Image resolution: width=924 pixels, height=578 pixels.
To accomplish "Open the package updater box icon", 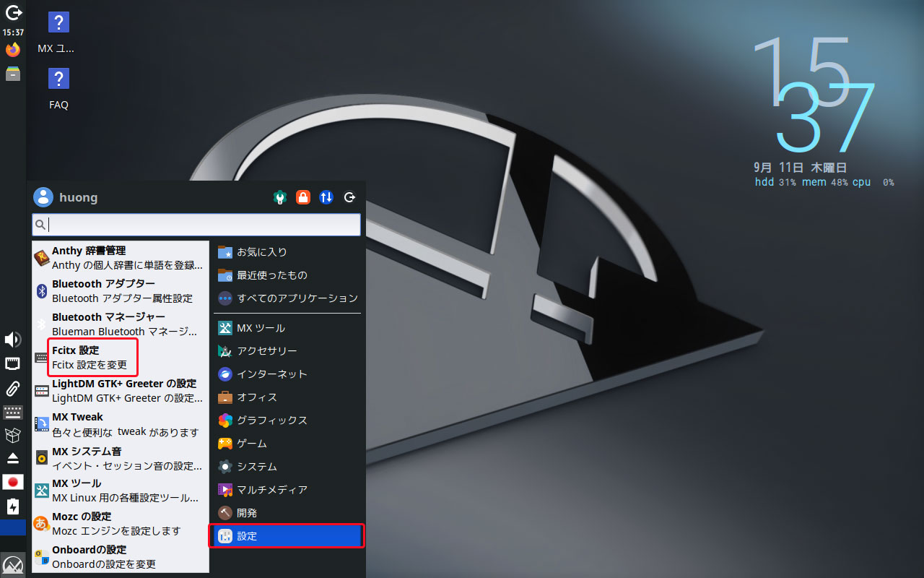I will pos(13,435).
